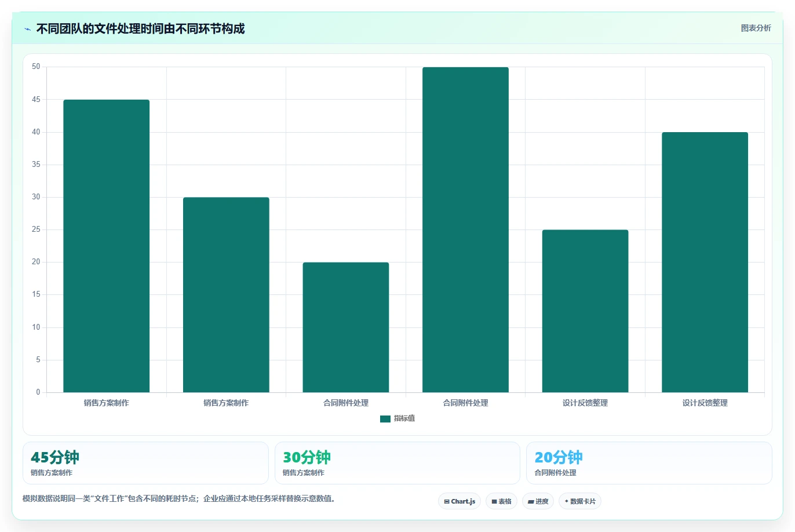Image resolution: width=795 pixels, height=532 pixels.
Task: Click the 销售方案制作 bar with value 30
Action: pos(226,295)
